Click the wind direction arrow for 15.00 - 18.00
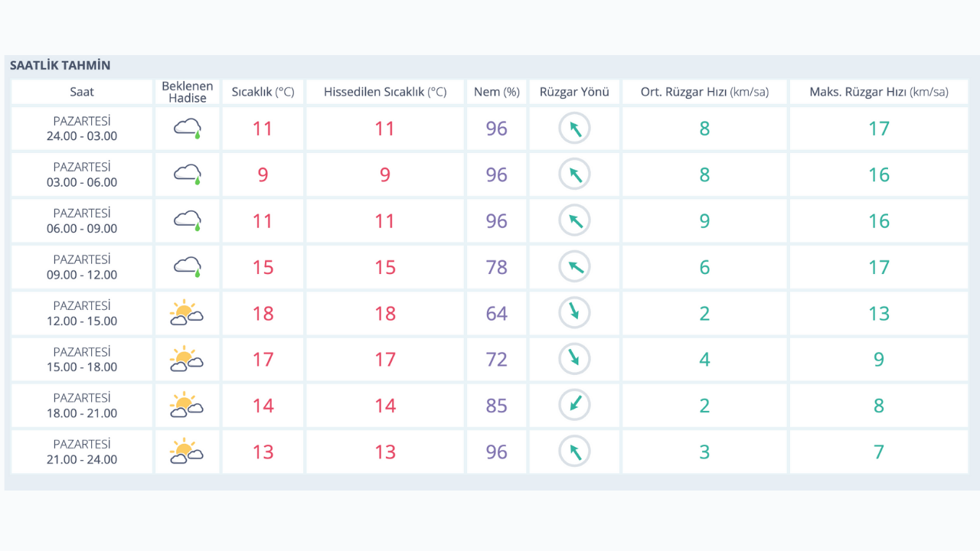 (x=574, y=359)
